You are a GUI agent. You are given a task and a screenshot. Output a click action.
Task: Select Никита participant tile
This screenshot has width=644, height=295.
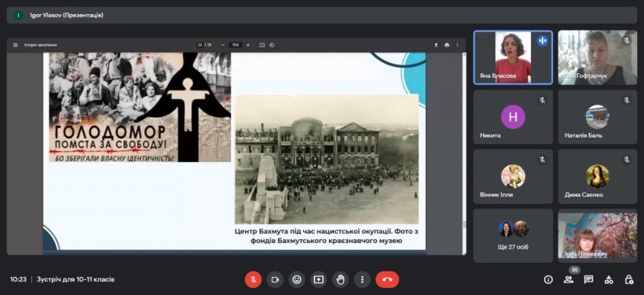tap(513, 117)
